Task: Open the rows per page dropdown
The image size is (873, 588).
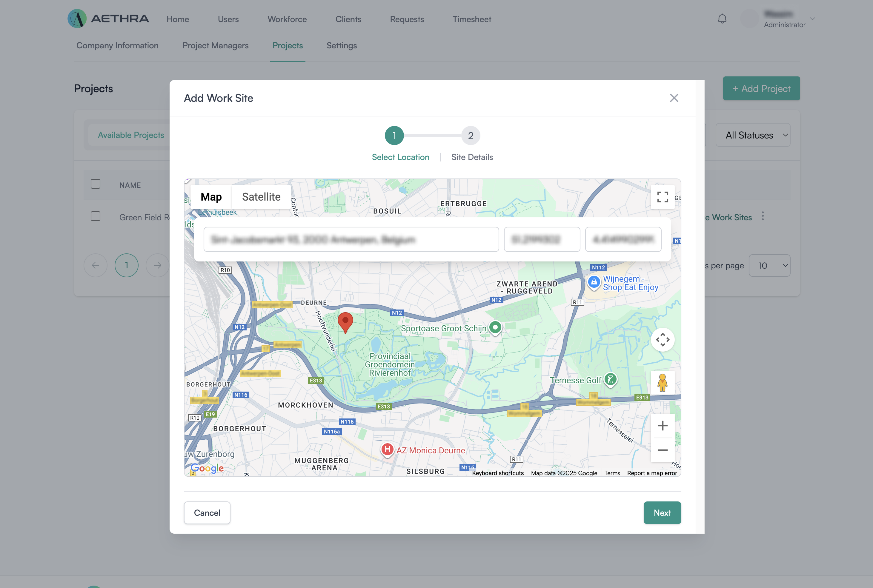Action: point(769,266)
